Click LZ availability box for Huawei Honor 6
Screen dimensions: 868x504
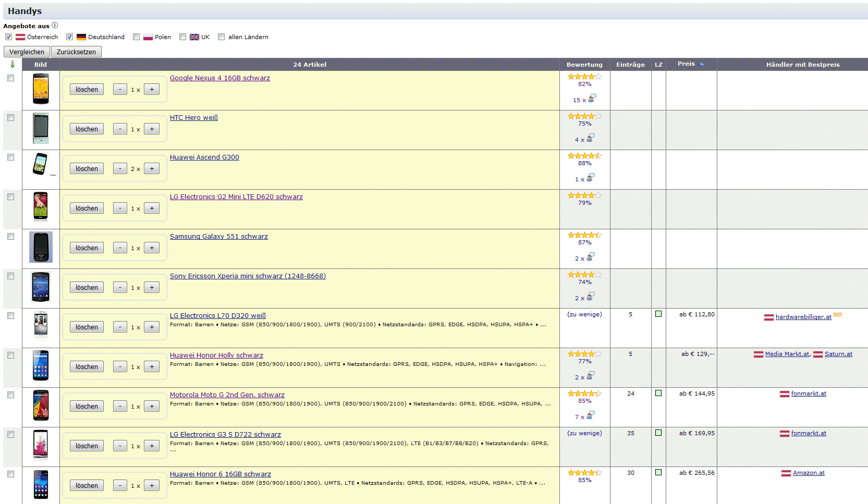click(658, 472)
